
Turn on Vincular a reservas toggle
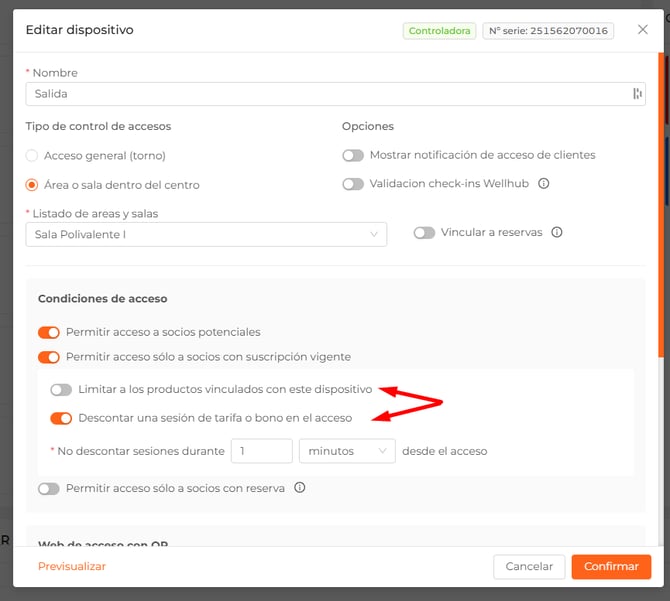click(424, 232)
